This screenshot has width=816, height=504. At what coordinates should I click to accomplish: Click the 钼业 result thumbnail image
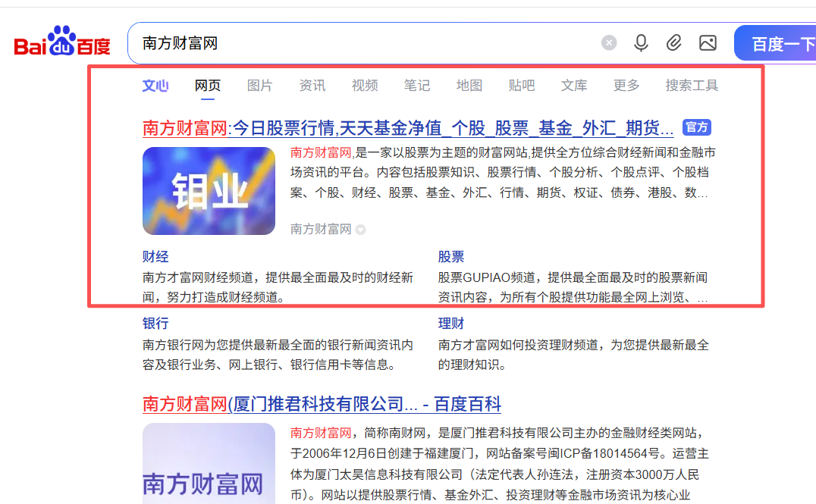tap(209, 191)
